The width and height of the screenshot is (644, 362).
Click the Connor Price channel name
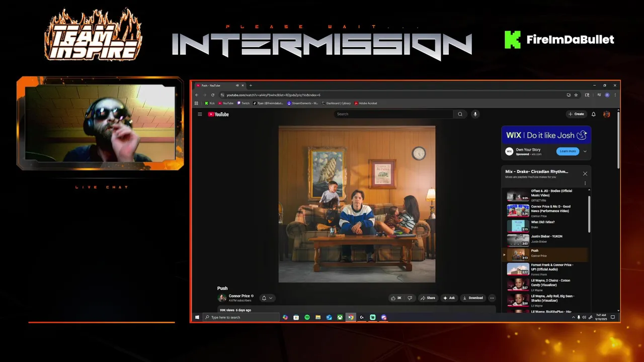[x=239, y=296]
